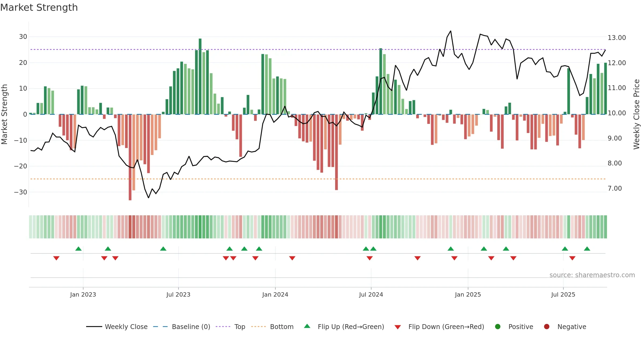Click the Jul 2025 x-axis label

pyautogui.click(x=563, y=295)
